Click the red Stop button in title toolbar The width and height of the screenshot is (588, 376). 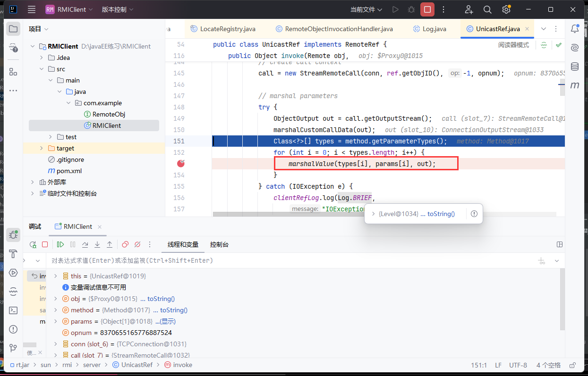427,9
